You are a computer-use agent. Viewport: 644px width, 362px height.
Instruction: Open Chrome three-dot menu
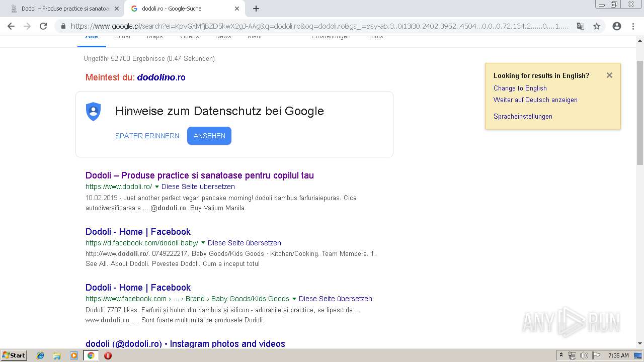coord(633,26)
